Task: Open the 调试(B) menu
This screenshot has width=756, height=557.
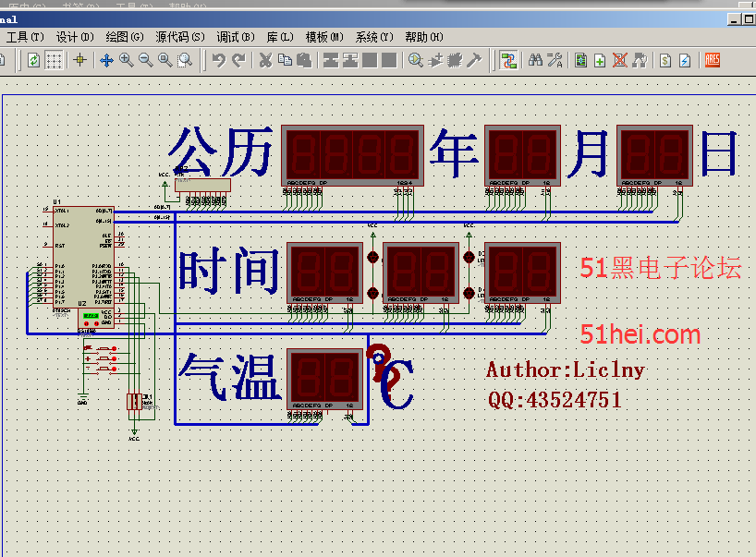Action: pyautogui.click(x=236, y=37)
